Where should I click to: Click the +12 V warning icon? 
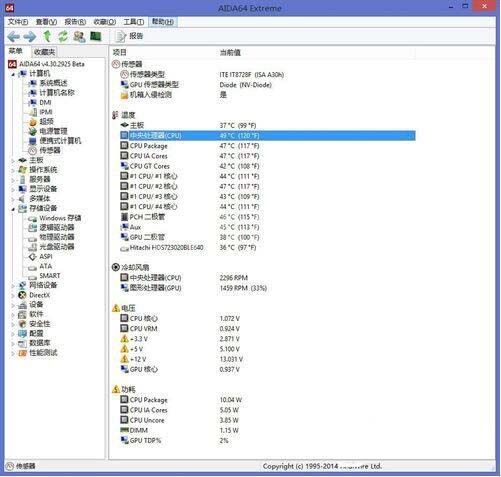(124, 359)
